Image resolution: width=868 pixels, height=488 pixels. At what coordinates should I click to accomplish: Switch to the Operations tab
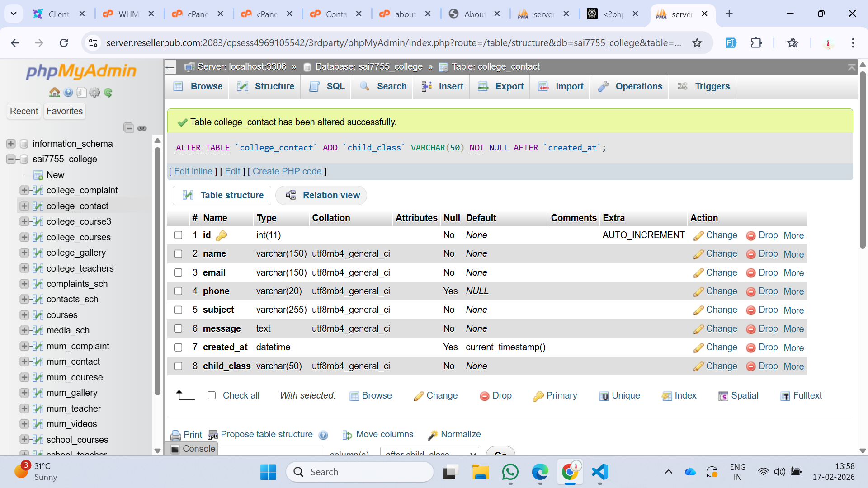(x=630, y=86)
